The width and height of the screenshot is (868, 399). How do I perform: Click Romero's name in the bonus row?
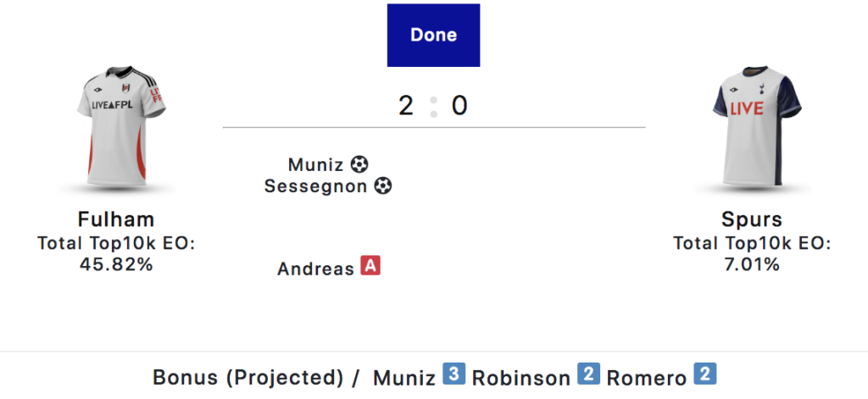click(x=647, y=379)
